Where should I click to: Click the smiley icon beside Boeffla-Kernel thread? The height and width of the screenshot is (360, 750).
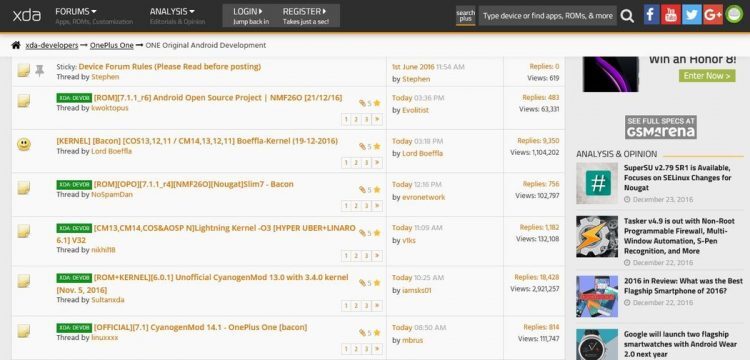(24, 144)
